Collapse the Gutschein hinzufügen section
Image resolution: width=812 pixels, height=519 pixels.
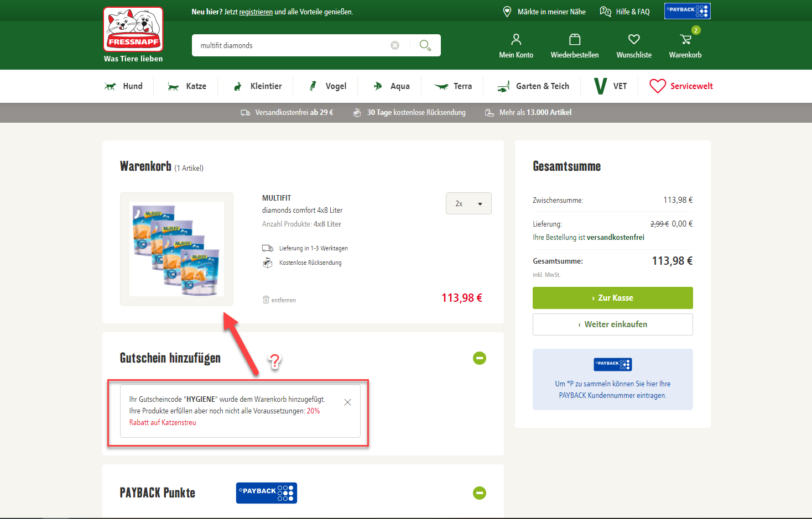(480, 358)
